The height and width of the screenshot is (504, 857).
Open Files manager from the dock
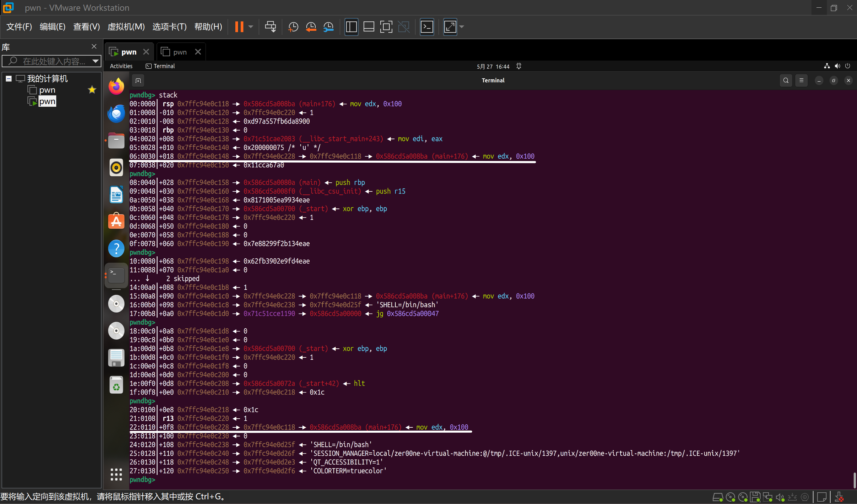[116, 141]
